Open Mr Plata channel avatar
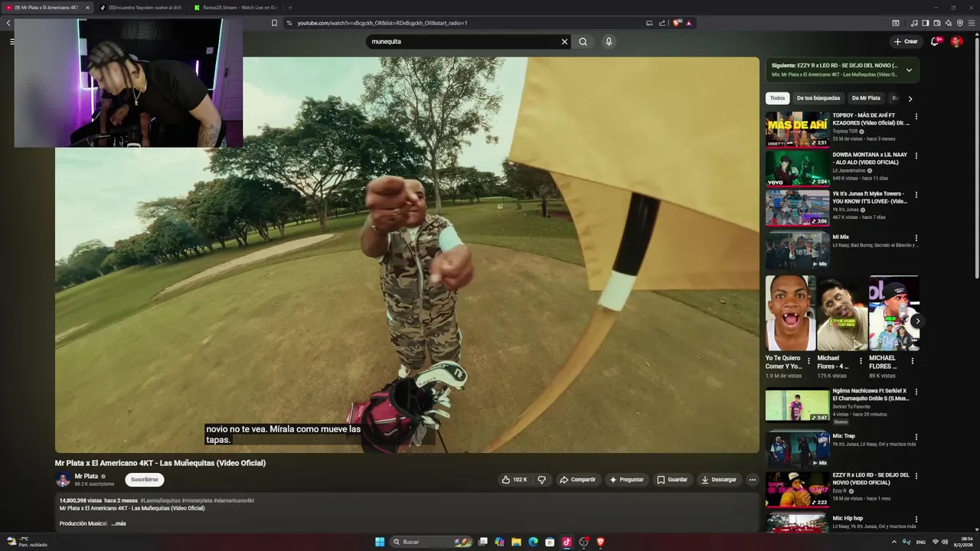 coord(63,480)
